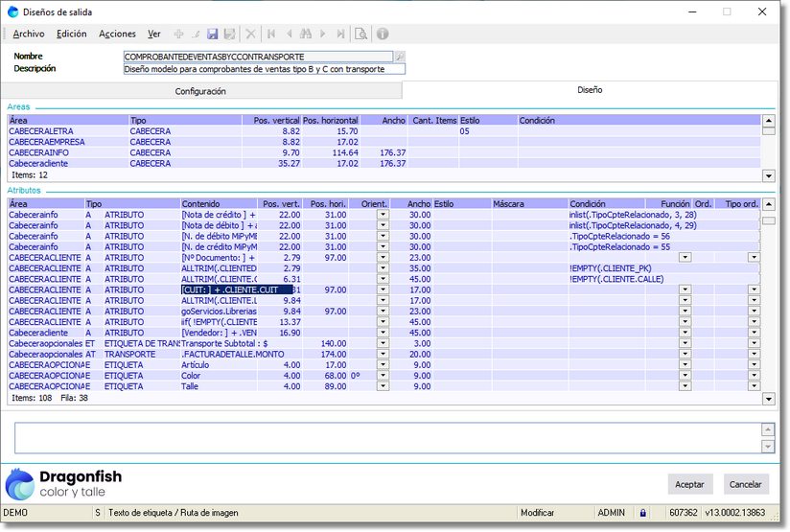
Task: Click the padlock icon in status bar
Action: pyautogui.click(x=643, y=513)
